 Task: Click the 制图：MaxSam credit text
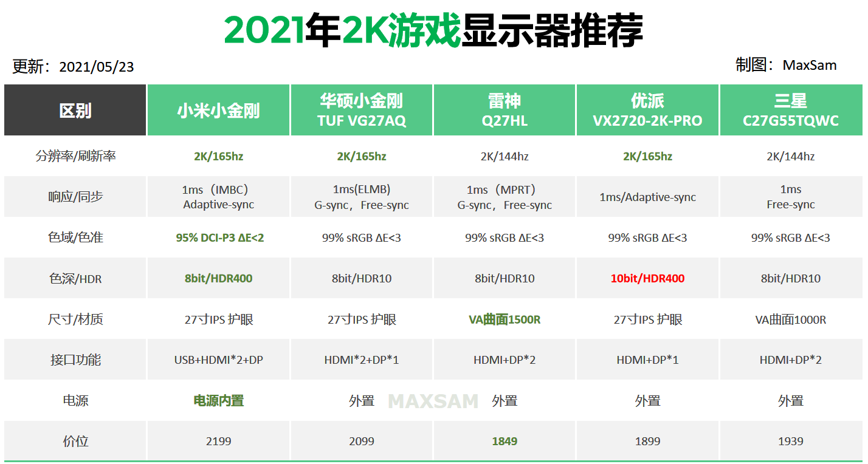coord(786,65)
